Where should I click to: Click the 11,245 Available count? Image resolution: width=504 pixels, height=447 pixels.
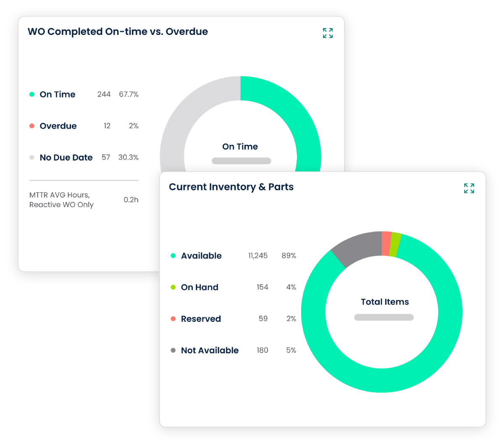(x=257, y=255)
